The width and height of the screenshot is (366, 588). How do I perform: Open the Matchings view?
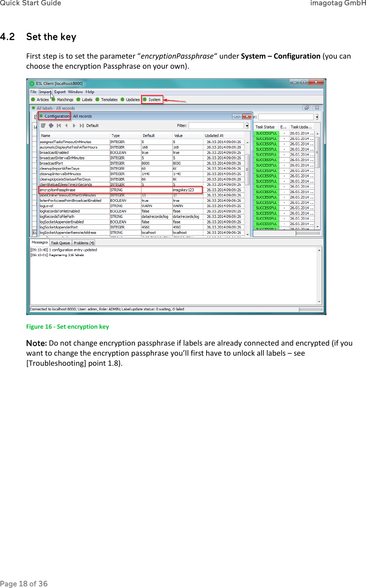click(x=62, y=100)
